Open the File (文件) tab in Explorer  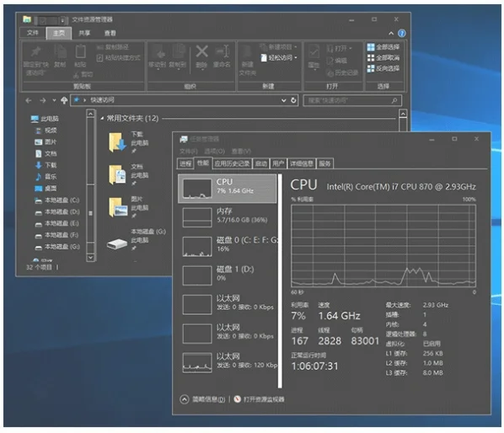coord(33,33)
